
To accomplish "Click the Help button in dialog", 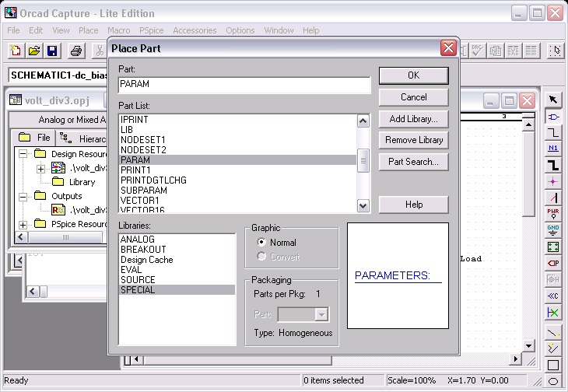I will (x=414, y=205).
